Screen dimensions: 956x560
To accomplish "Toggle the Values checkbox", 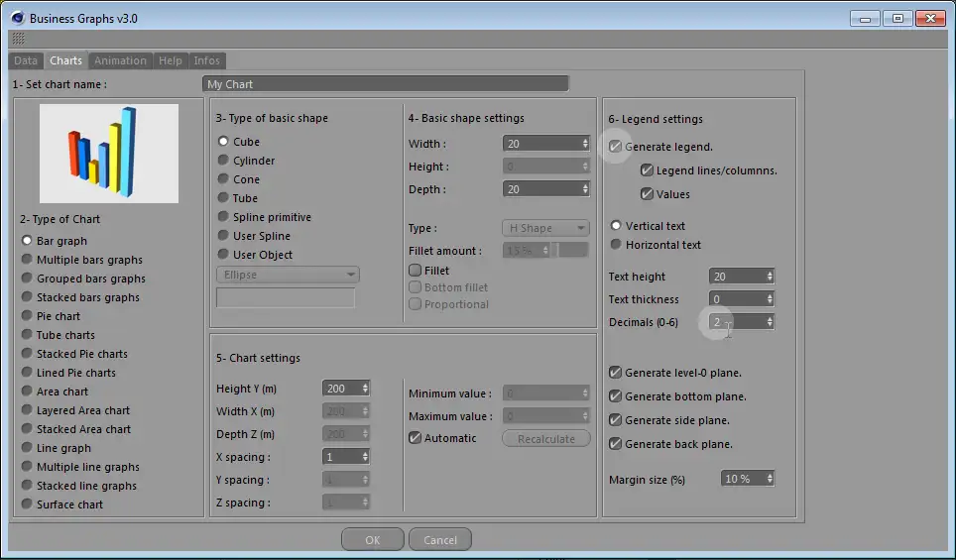I will (x=647, y=194).
